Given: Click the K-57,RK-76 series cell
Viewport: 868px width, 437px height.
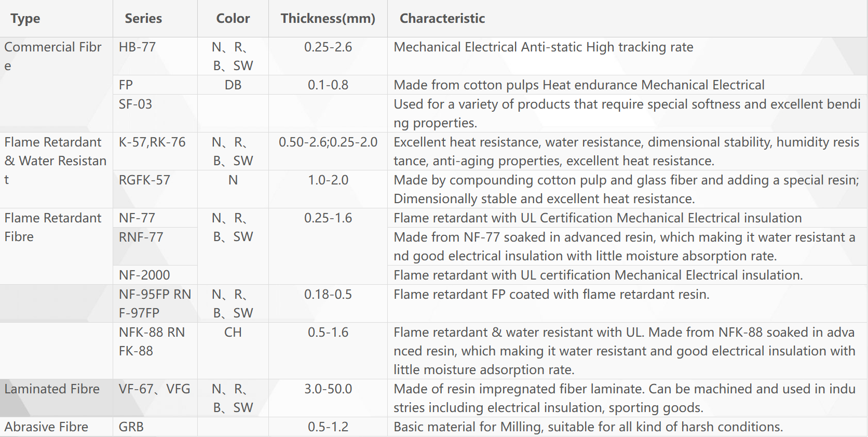Looking at the screenshot, I should point(155,151).
